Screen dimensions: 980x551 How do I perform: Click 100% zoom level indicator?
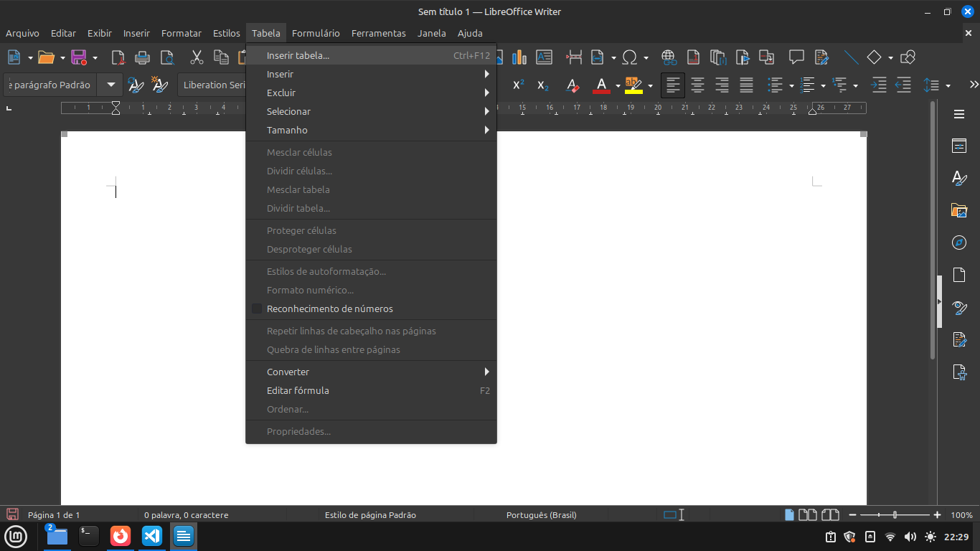[962, 515]
